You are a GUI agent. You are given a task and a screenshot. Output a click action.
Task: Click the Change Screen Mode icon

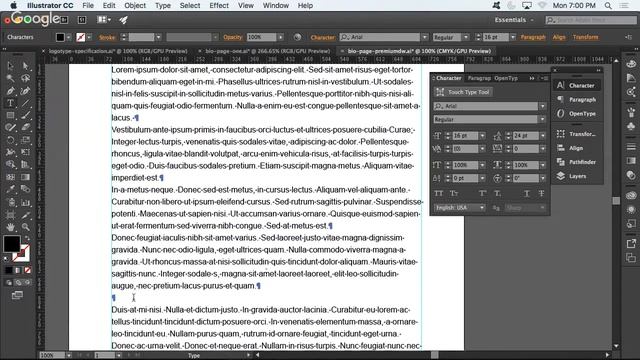coord(17,295)
